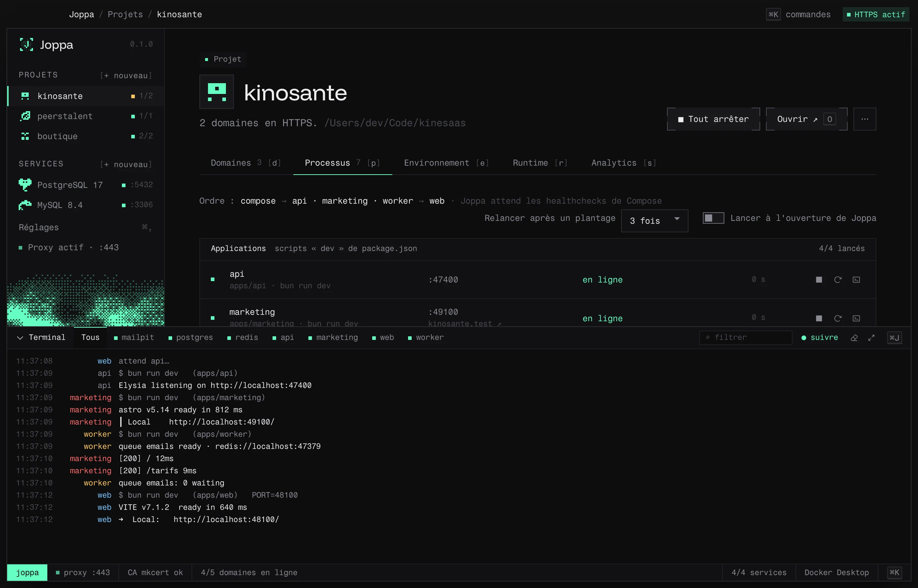Click the Joppa logo icon in sidebar

click(26, 45)
